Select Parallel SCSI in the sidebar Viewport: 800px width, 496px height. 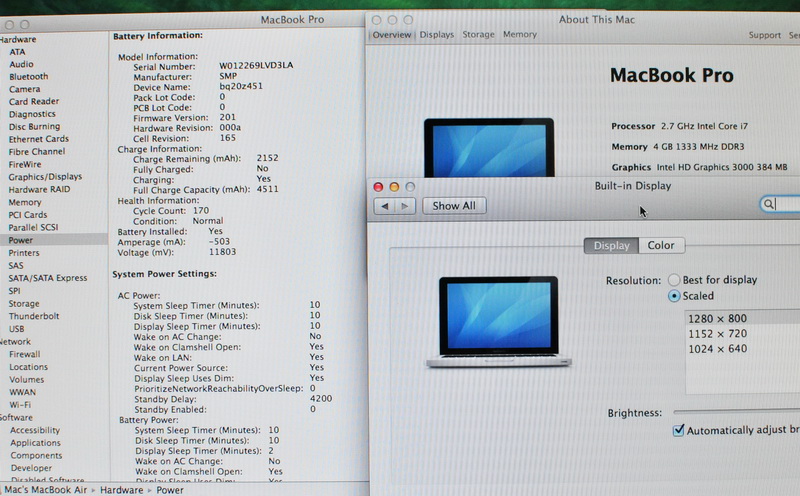click(33, 228)
